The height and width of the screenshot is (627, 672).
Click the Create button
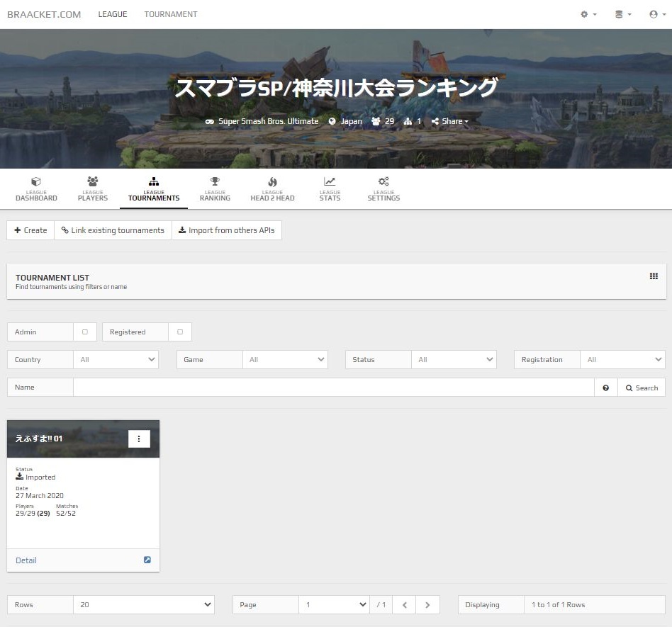coord(30,230)
